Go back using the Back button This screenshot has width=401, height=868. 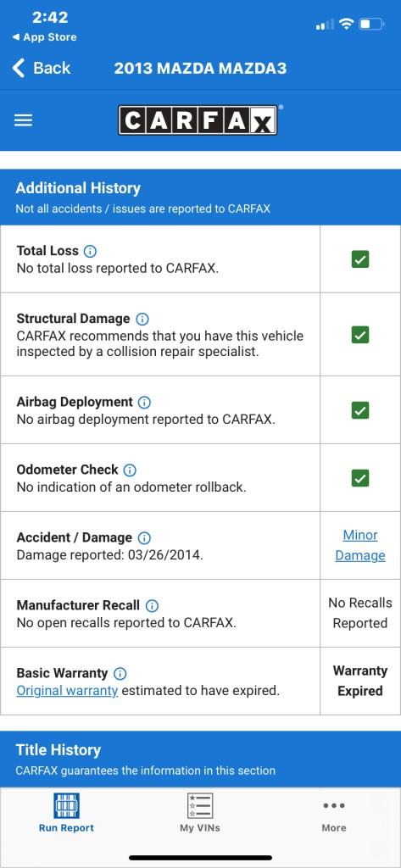pyautogui.click(x=42, y=68)
